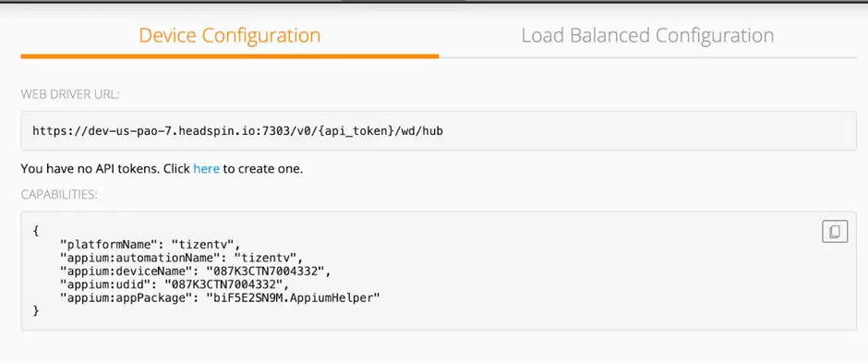
Task: Click the CAPABILITIES label
Action: [59, 195]
